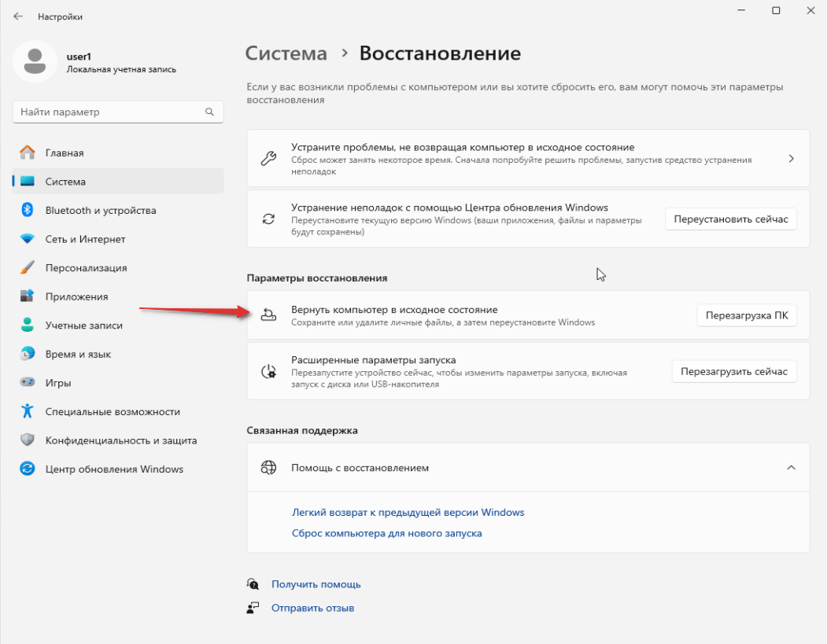Open Конфиденциальность и защита section
Viewport: 827px width, 644px height.
[x=118, y=440]
